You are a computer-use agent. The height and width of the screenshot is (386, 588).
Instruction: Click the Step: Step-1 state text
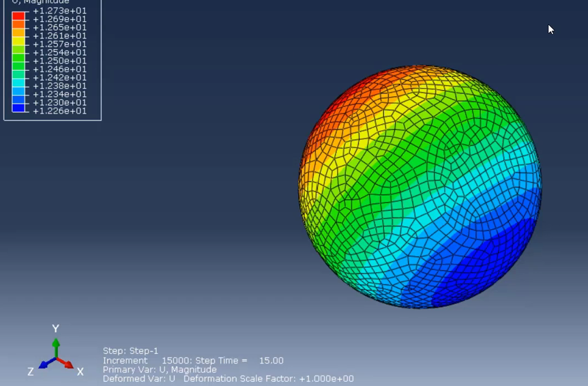[130, 351]
